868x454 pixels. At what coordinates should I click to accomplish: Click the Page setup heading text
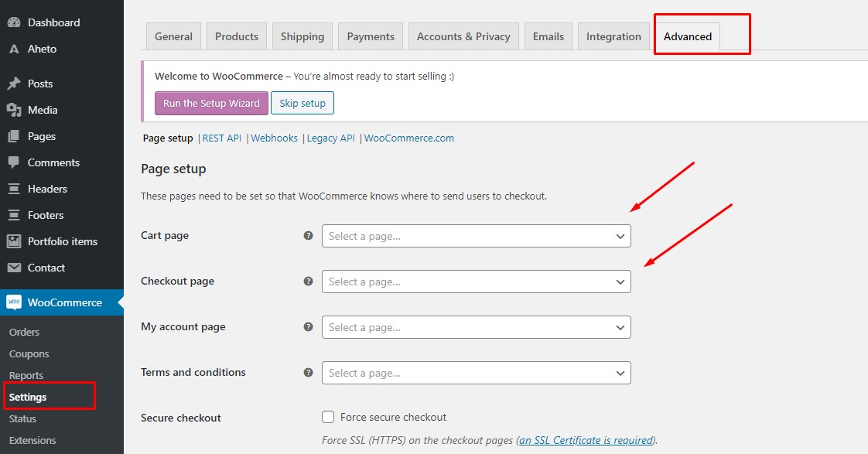(173, 169)
